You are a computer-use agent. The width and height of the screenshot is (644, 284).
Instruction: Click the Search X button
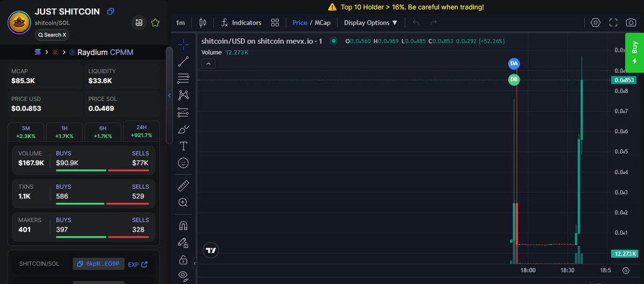coord(52,35)
